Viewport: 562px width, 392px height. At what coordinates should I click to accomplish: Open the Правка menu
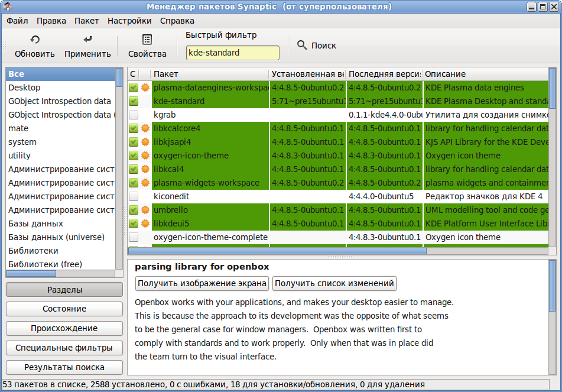tap(51, 21)
